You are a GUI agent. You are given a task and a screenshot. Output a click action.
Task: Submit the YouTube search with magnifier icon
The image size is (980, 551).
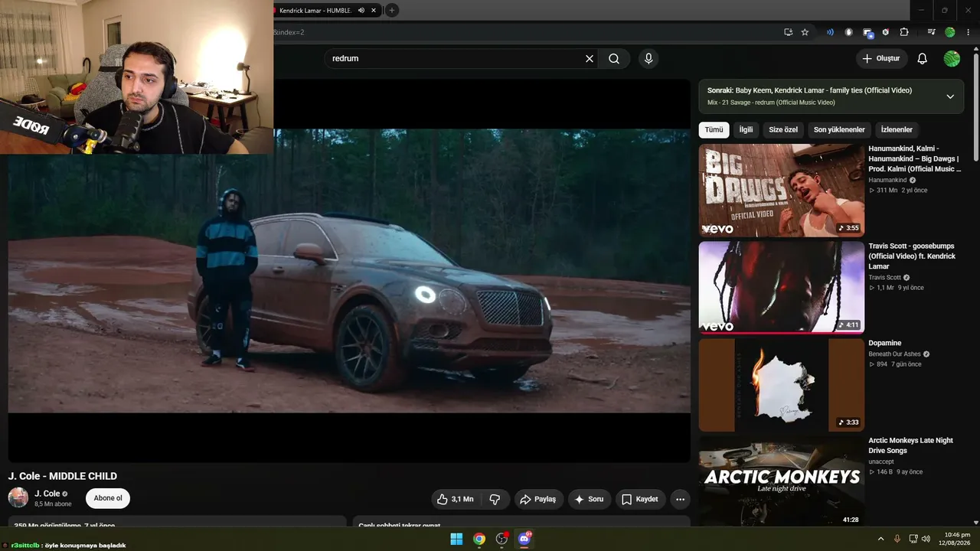pos(614,59)
